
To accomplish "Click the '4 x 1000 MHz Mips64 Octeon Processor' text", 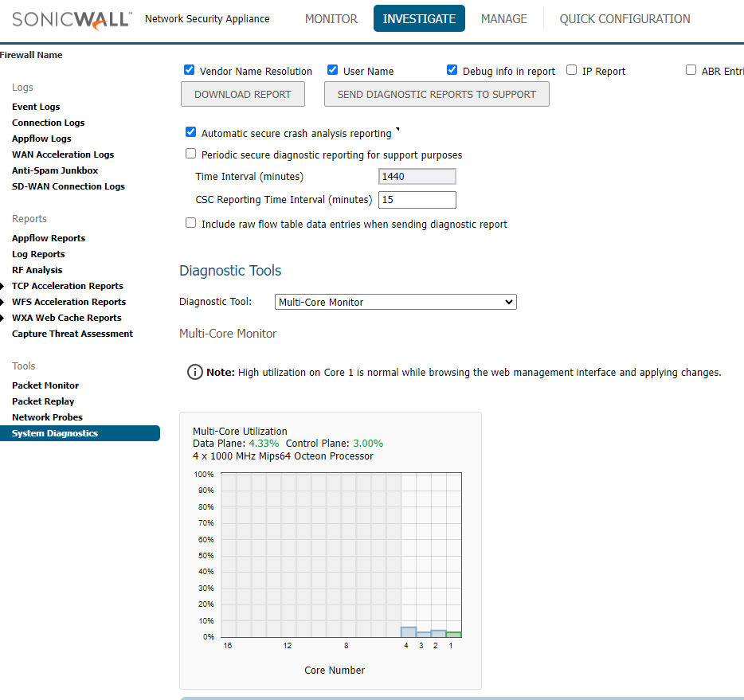I will tap(283, 456).
